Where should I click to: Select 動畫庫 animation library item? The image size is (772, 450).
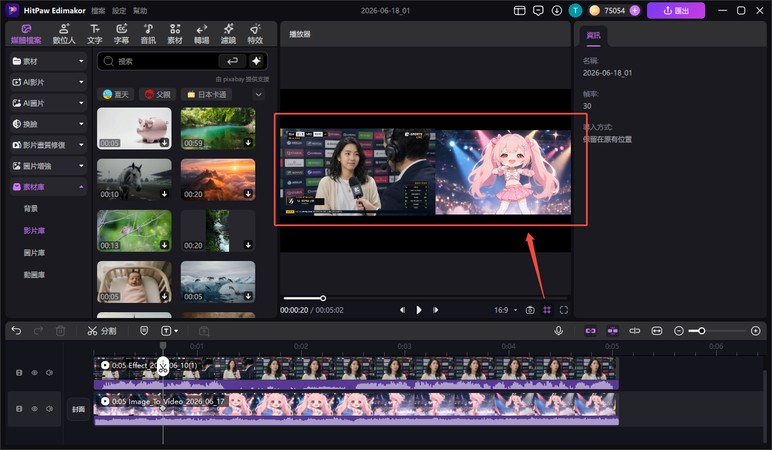pyautogui.click(x=34, y=275)
